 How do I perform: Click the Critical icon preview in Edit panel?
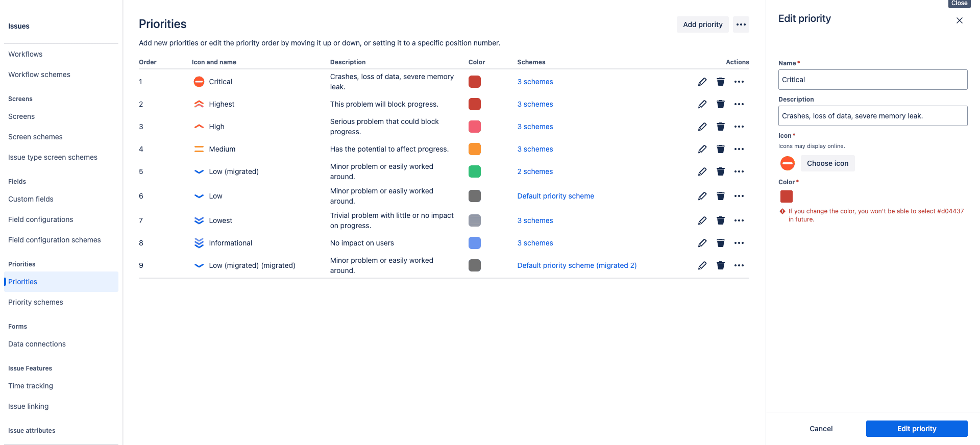coord(788,163)
